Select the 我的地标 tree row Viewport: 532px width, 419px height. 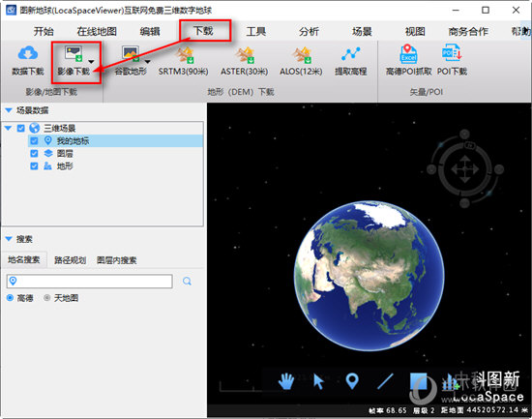(115, 140)
